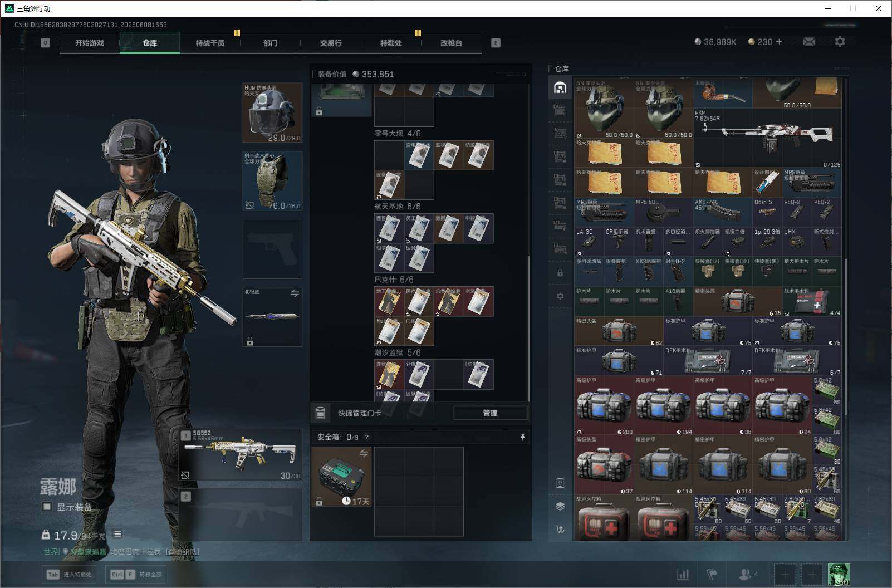
Task: Pin the safe box panel
Action: tap(522, 437)
